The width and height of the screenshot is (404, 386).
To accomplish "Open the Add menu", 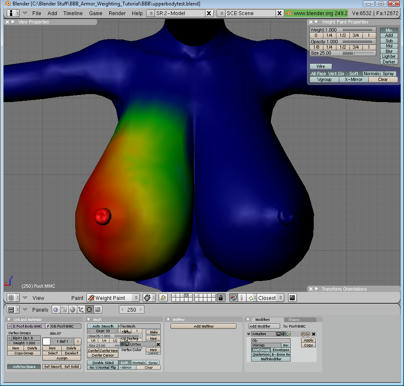I will tap(52, 13).
